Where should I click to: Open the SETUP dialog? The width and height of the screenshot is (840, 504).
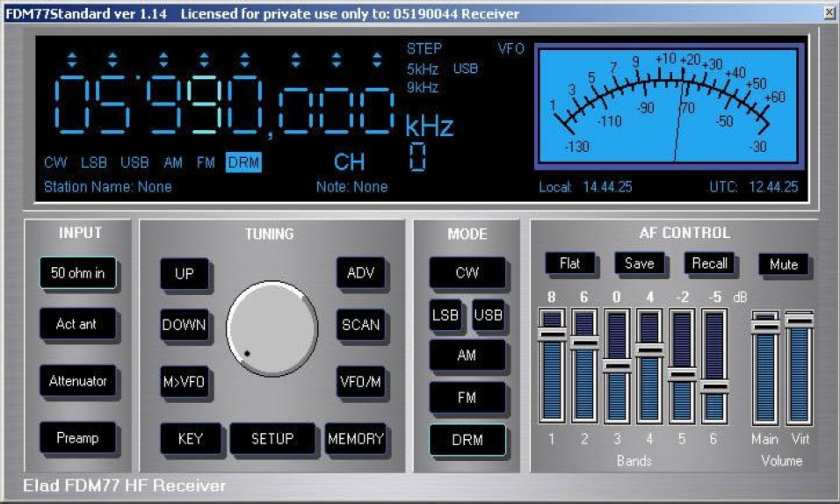(272, 439)
